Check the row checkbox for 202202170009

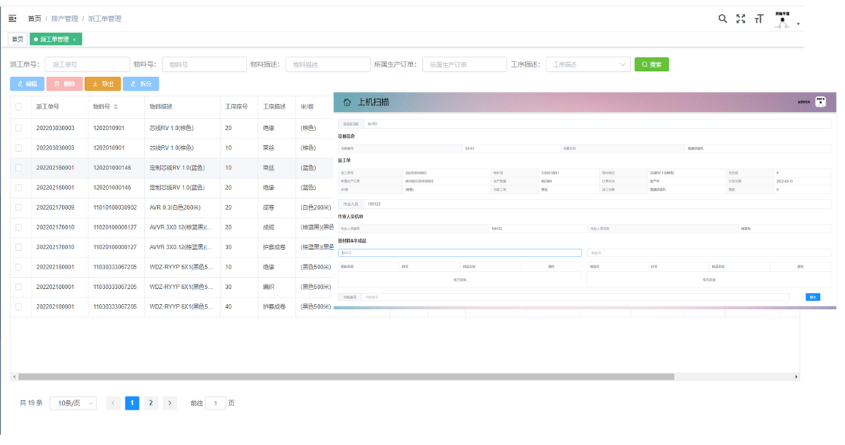18,208
